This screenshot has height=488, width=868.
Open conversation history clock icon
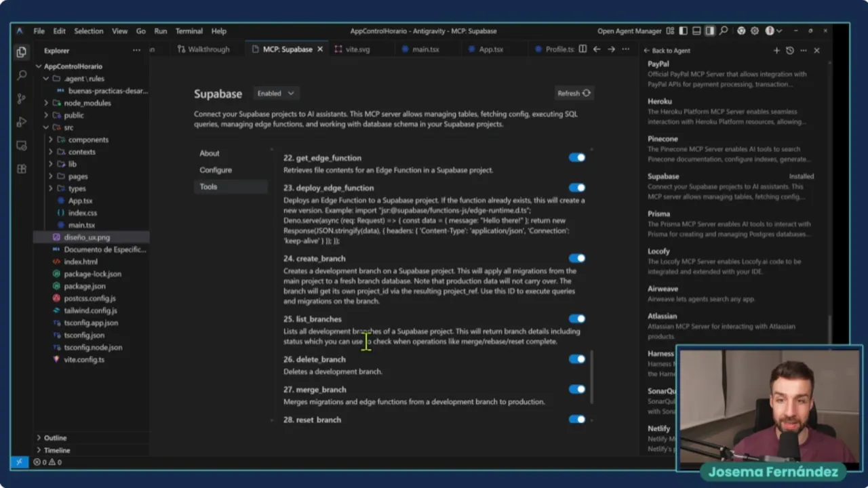click(x=790, y=51)
